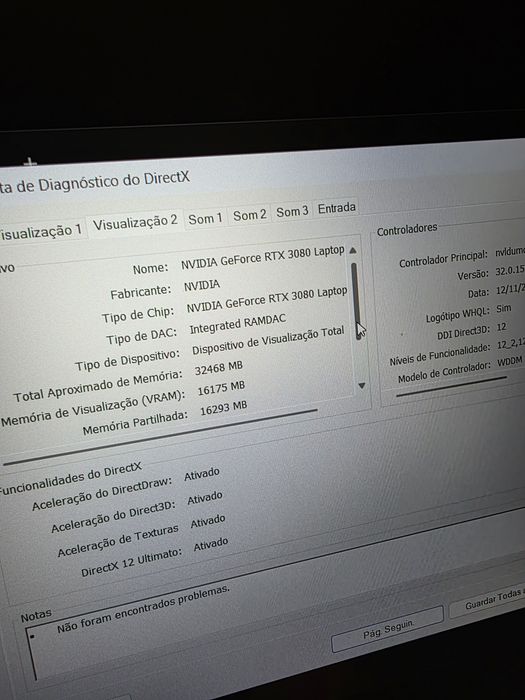Click the Aceleração de Texturas label
The height and width of the screenshot is (700, 525).
pos(118,541)
